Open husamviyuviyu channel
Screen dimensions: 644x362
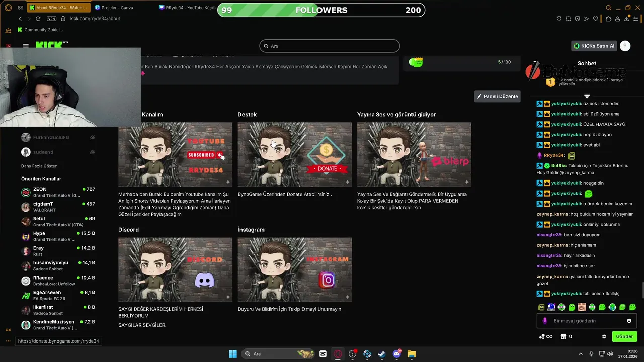pyautogui.click(x=58, y=265)
